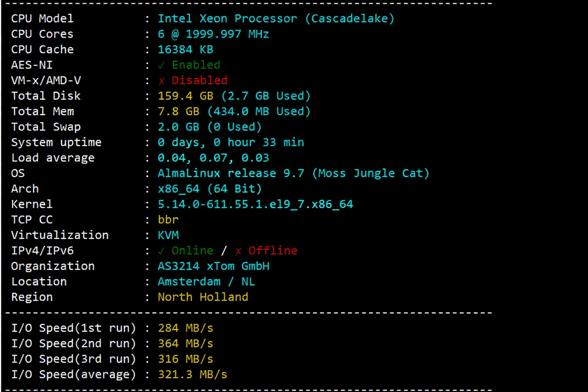Click the 'Location' label
The image size is (588, 392).
(x=39, y=282)
